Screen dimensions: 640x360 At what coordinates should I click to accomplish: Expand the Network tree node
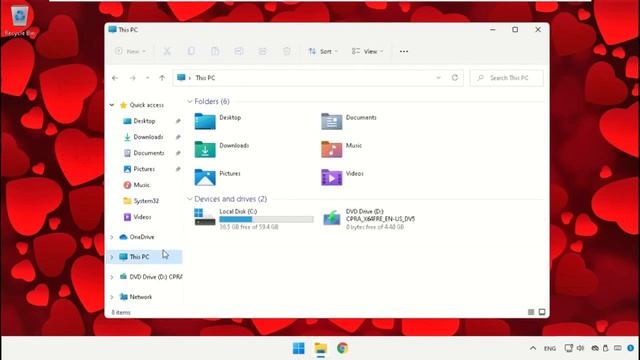coord(111,297)
